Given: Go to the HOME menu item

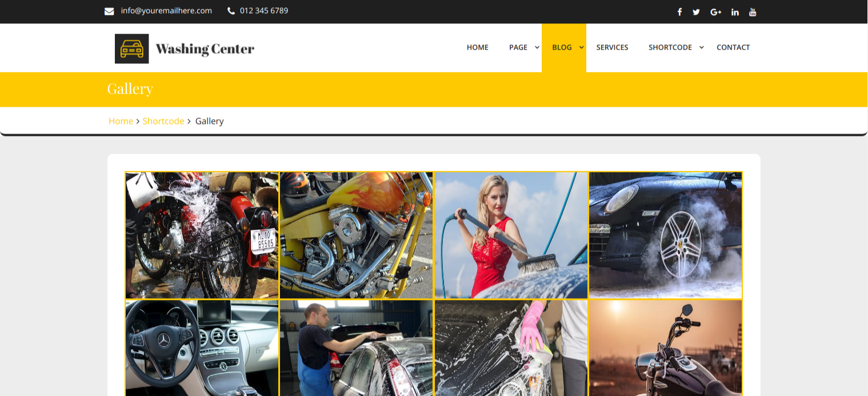Looking at the screenshot, I should (478, 47).
